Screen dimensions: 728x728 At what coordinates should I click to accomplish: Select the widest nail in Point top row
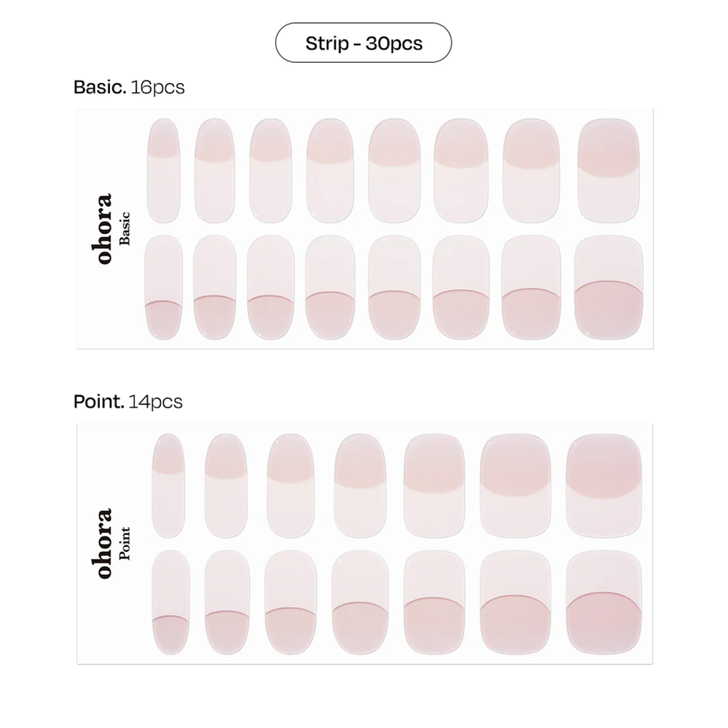[603, 485]
